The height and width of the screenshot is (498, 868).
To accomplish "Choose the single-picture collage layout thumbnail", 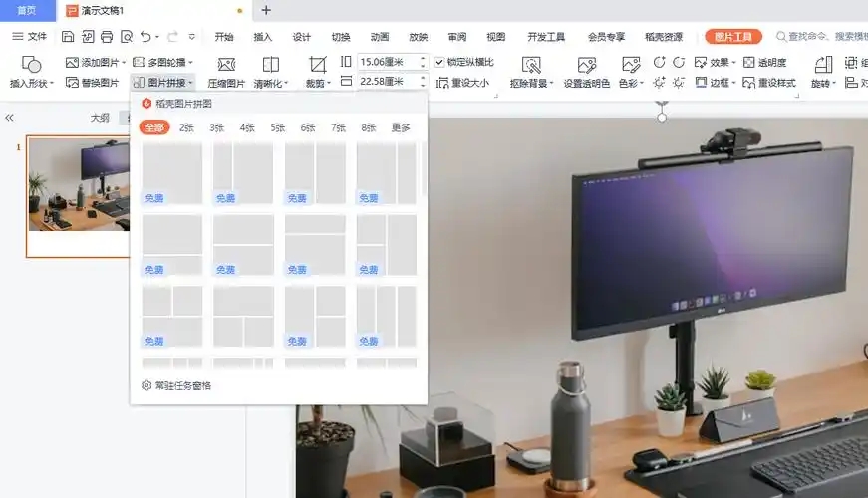I will (172, 173).
